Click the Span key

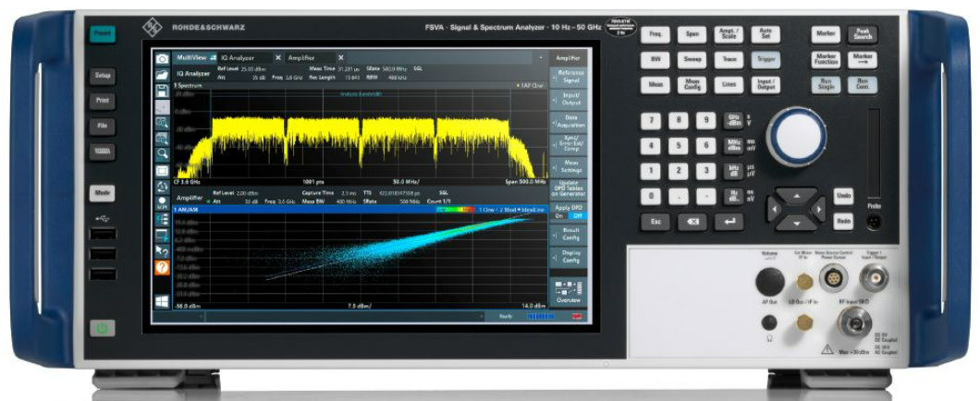(x=692, y=34)
